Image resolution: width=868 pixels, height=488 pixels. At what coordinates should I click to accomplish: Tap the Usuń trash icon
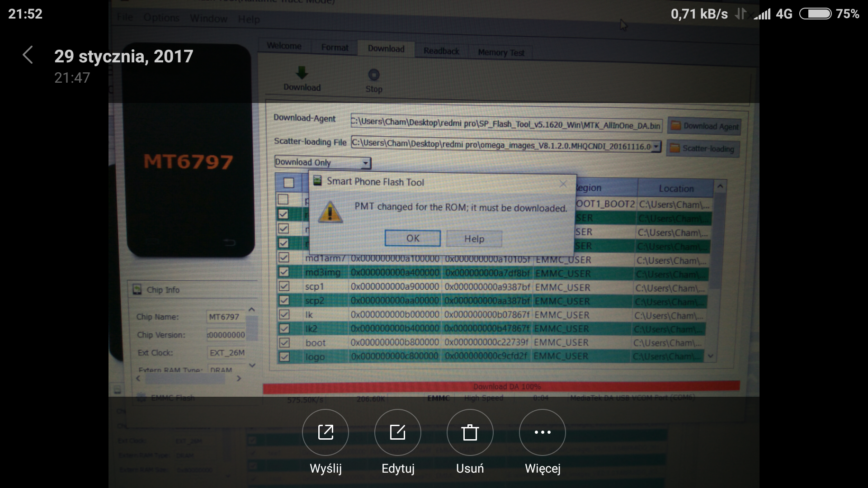[470, 432]
